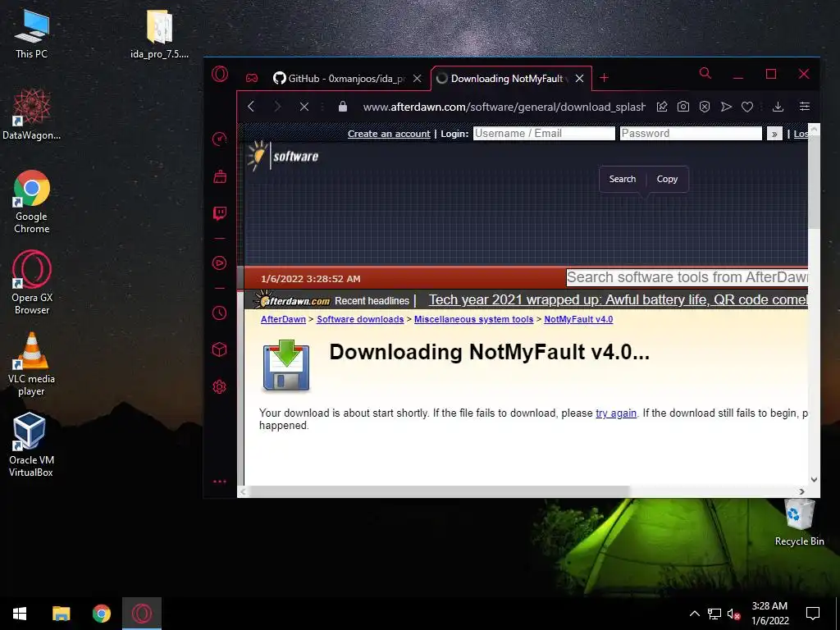Select the ida_pro_7.5 folder on desktop
Viewport: 840px width, 630px height.
[x=160, y=34]
